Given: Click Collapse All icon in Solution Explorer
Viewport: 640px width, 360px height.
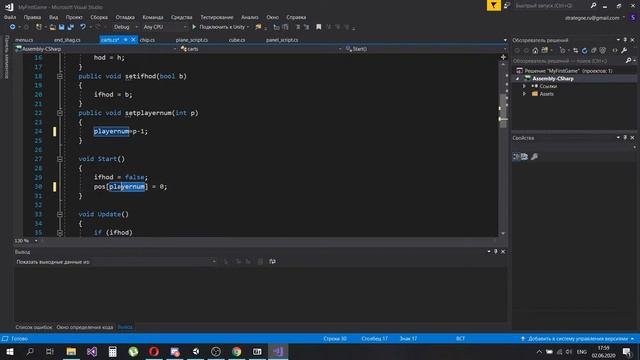Looking at the screenshot, I should click(593, 51).
